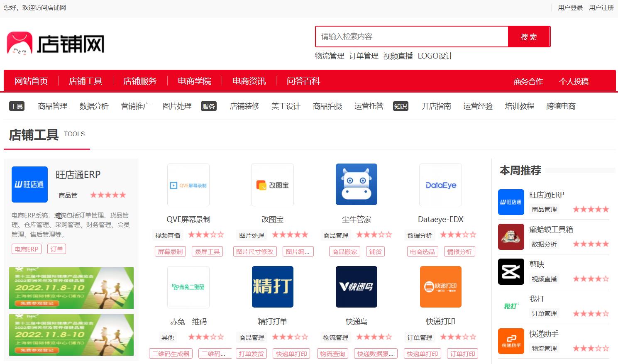
Task: Focus the search input field
Action: (412, 37)
